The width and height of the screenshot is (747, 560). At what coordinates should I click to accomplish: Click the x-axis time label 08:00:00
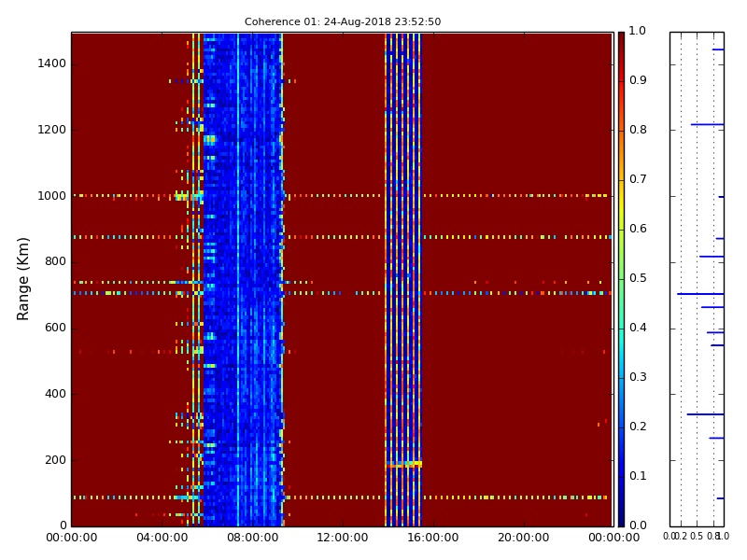click(252, 539)
